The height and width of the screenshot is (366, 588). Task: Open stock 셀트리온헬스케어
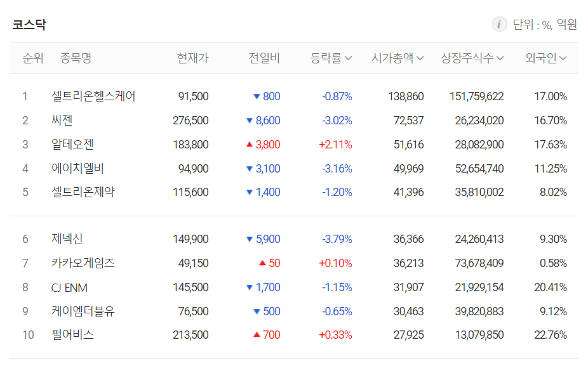(x=93, y=96)
